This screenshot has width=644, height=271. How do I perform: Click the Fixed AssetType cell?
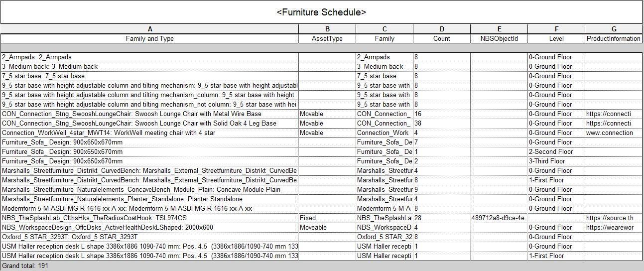coord(327,218)
